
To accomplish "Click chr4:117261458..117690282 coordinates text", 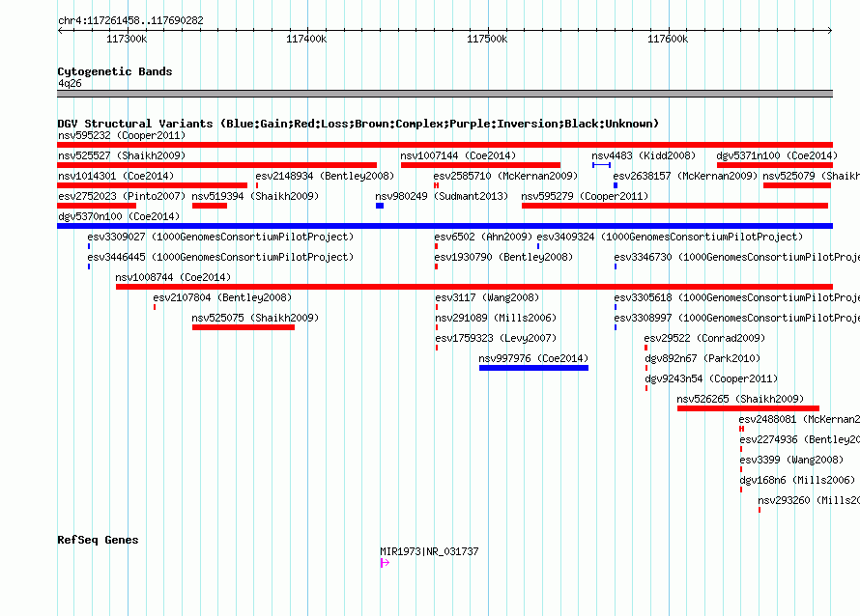I will [x=130, y=20].
